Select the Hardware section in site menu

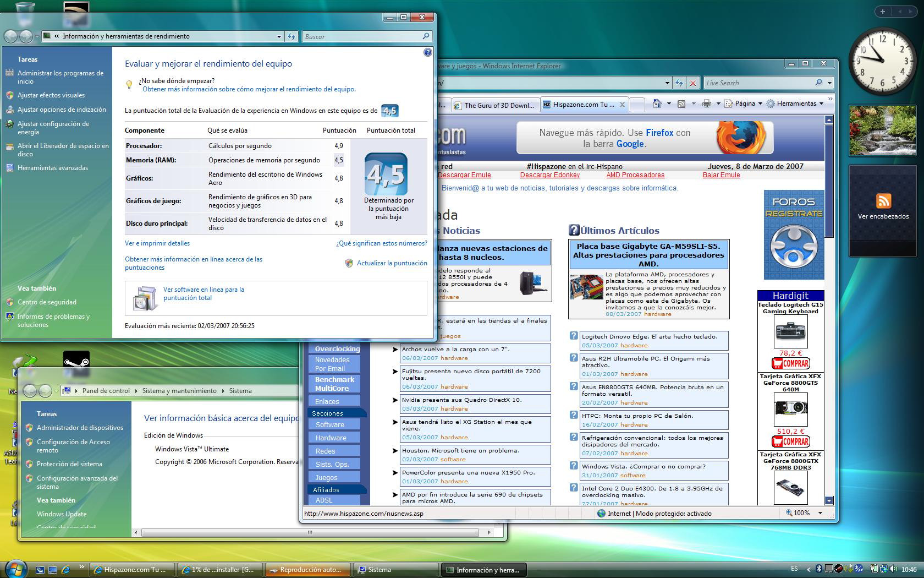pos(331,438)
